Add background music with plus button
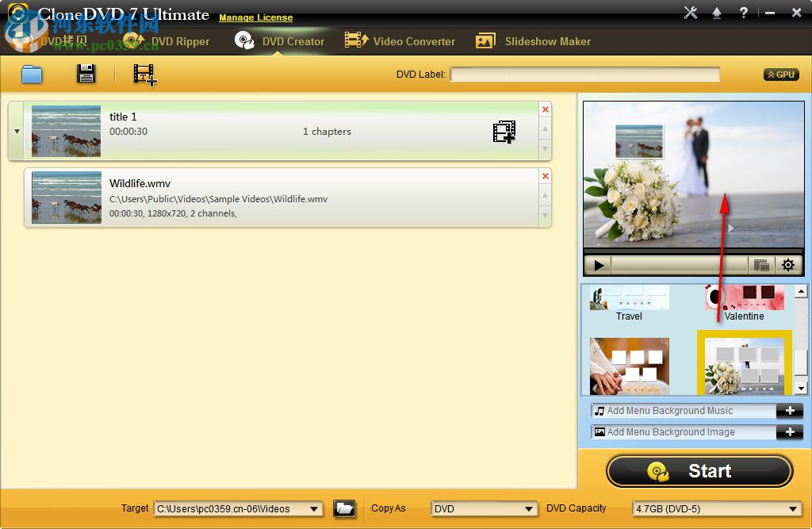812x529 pixels. [790, 411]
